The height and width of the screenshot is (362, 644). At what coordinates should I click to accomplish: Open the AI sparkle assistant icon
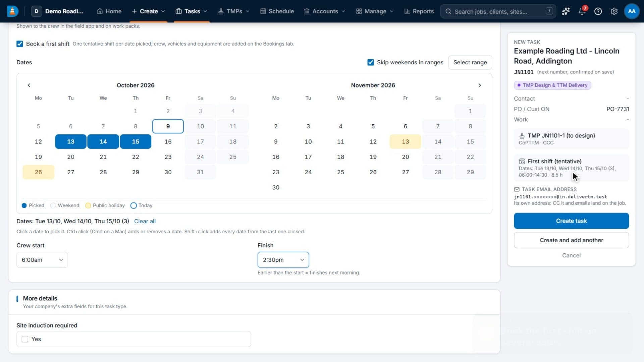[x=566, y=11]
